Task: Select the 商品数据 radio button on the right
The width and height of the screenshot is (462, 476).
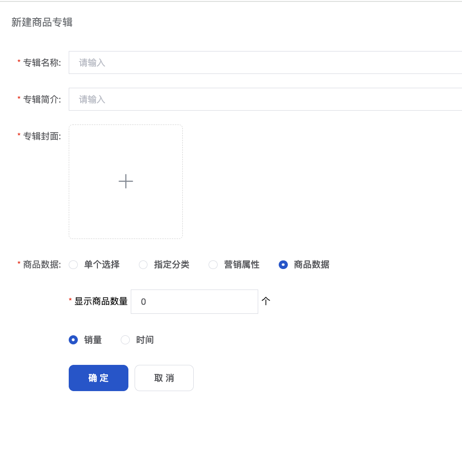Action: point(283,265)
